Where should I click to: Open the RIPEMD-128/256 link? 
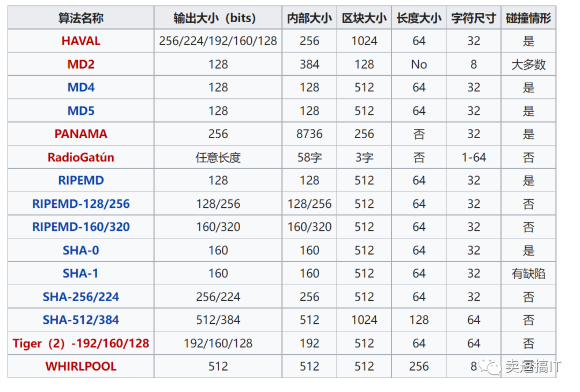pos(81,204)
